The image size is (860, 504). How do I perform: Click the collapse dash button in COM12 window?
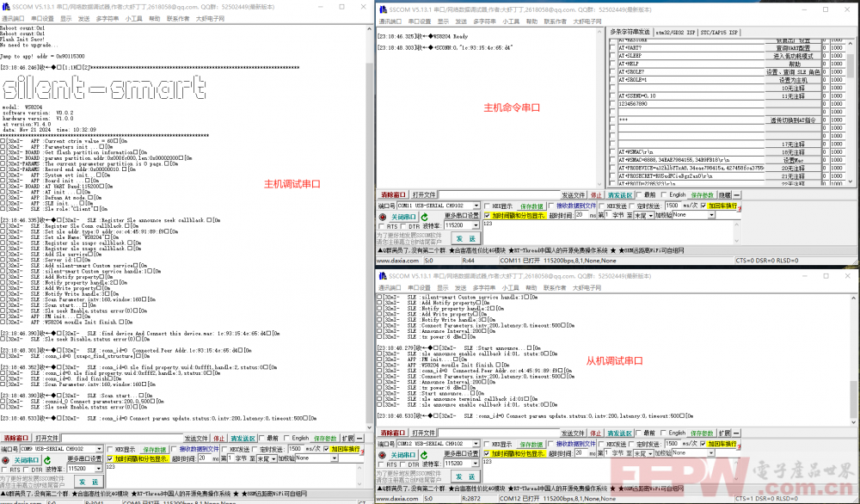[x=737, y=433]
